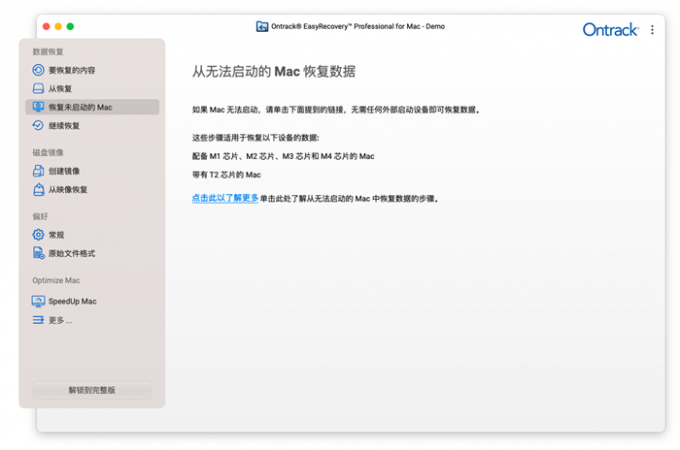Click the line 带有 T2 芯片的 Mac
The height and width of the screenshot is (450, 680).
coord(226,175)
